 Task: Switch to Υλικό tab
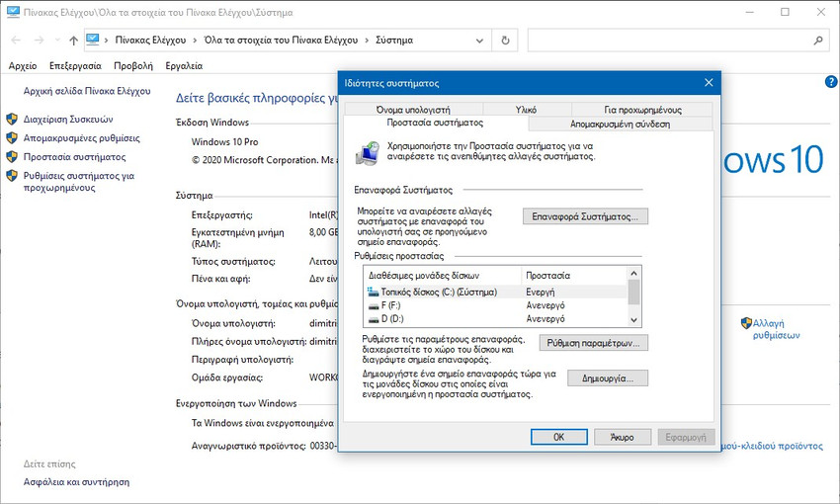pyautogui.click(x=527, y=110)
